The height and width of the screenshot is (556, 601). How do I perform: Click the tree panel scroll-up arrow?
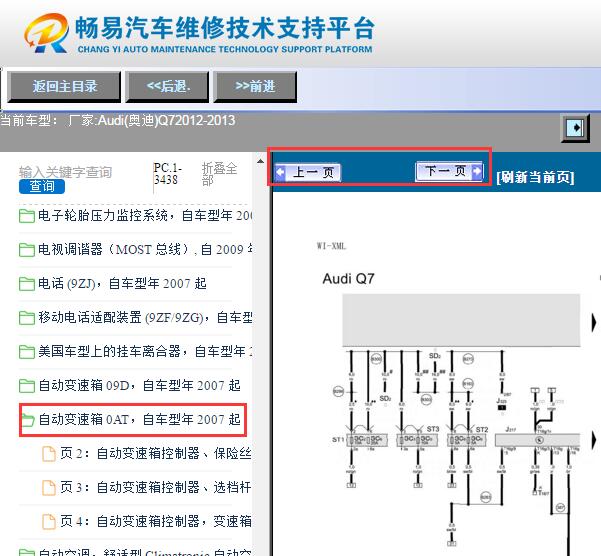(x=261, y=161)
